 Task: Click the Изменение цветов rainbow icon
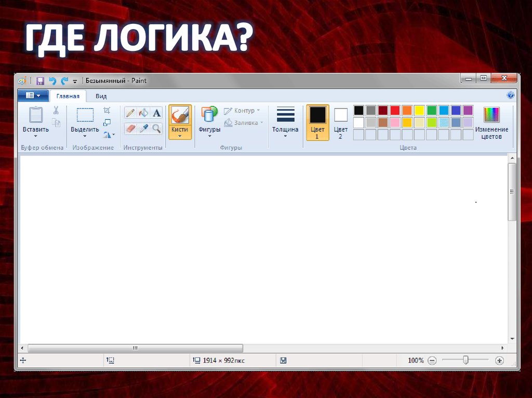click(x=491, y=115)
